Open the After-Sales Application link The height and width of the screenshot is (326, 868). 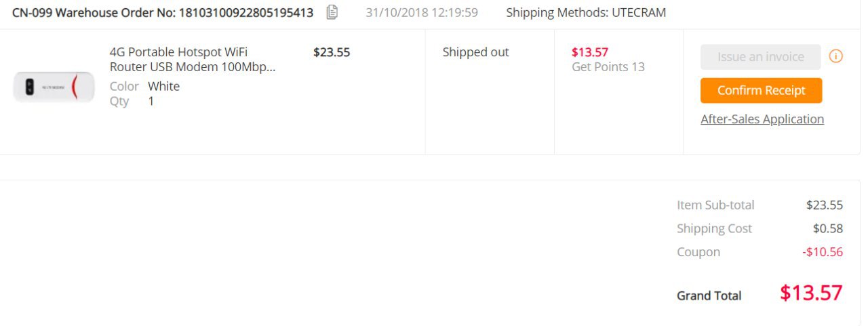click(762, 119)
